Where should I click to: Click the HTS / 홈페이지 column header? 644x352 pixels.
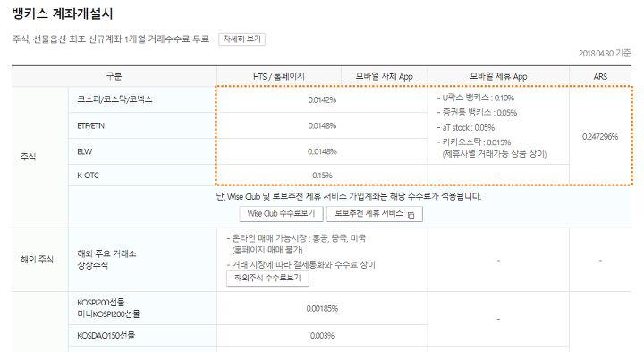pos(279,76)
